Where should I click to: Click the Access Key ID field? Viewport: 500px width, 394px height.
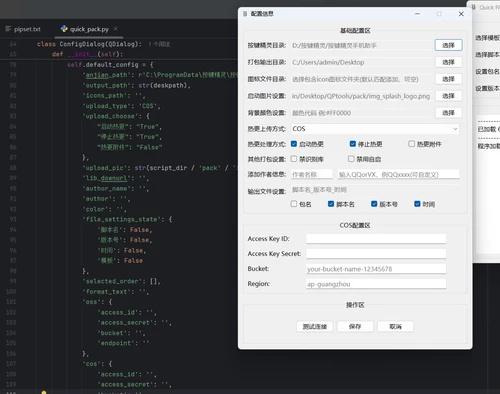(376, 239)
